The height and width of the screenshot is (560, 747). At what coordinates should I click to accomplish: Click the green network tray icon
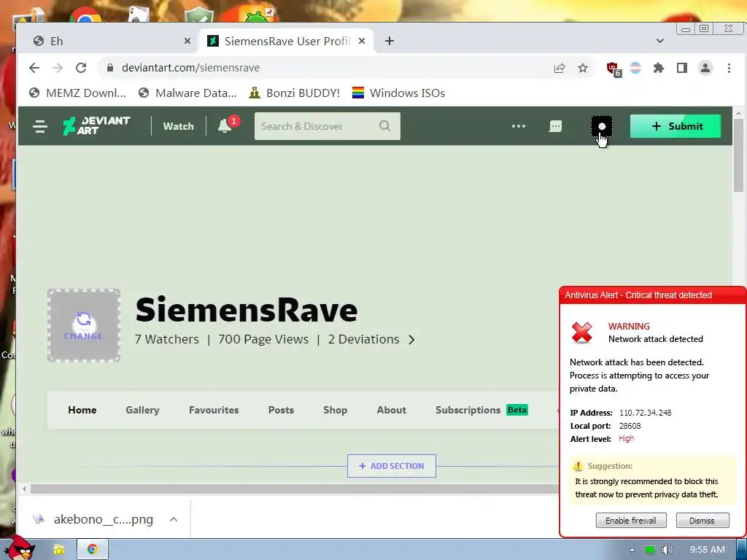(649, 550)
